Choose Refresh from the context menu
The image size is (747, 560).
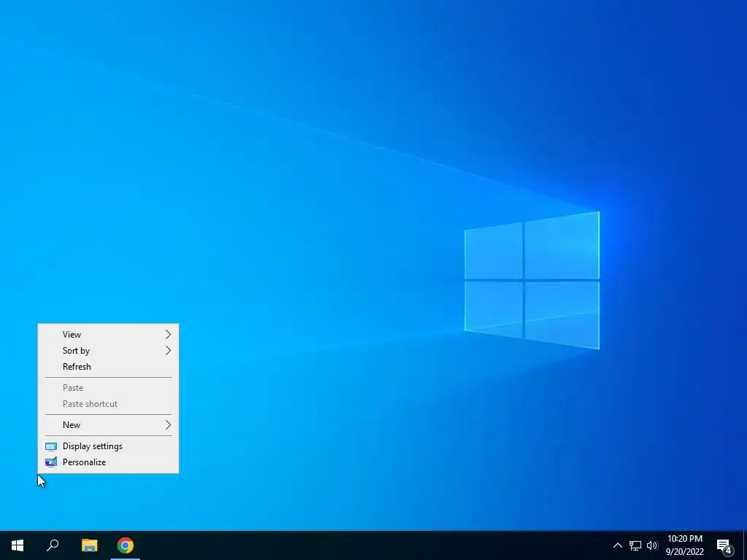[x=108, y=367]
